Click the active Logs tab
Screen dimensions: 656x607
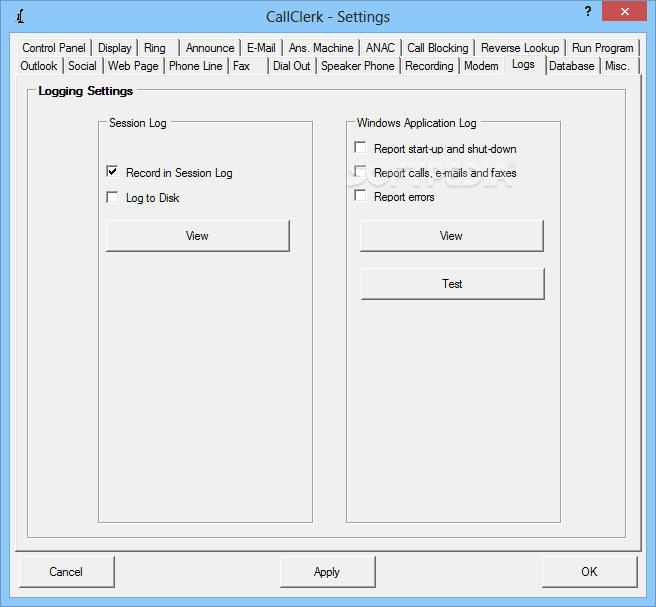523,65
